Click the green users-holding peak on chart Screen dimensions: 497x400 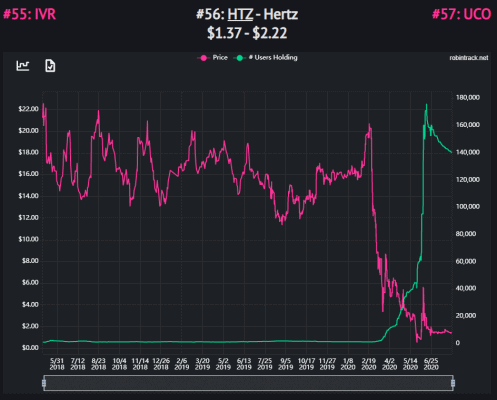(426, 106)
